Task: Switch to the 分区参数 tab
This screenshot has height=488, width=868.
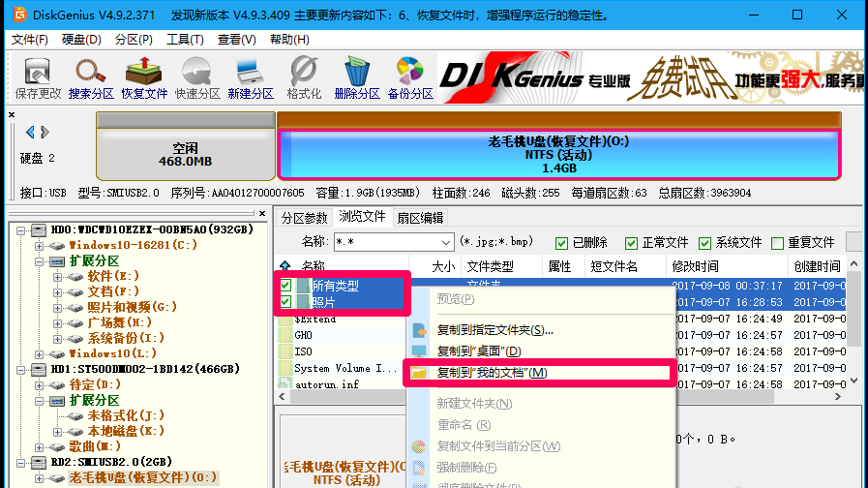Action: click(x=304, y=218)
